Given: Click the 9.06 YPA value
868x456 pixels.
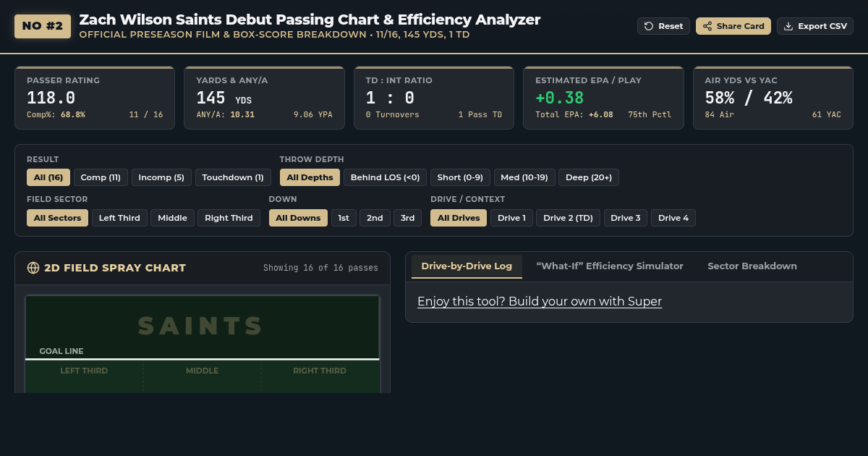Looking at the screenshot, I should pos(313,114).
